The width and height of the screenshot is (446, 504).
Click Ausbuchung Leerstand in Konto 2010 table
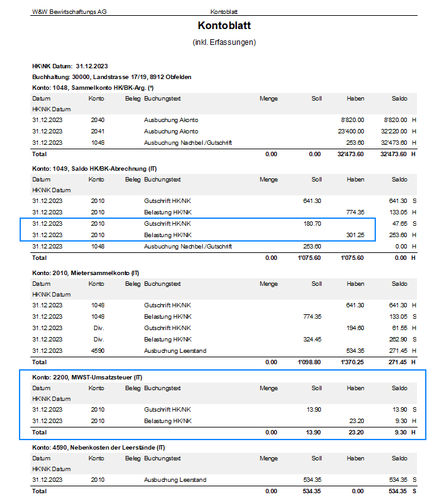175,351
